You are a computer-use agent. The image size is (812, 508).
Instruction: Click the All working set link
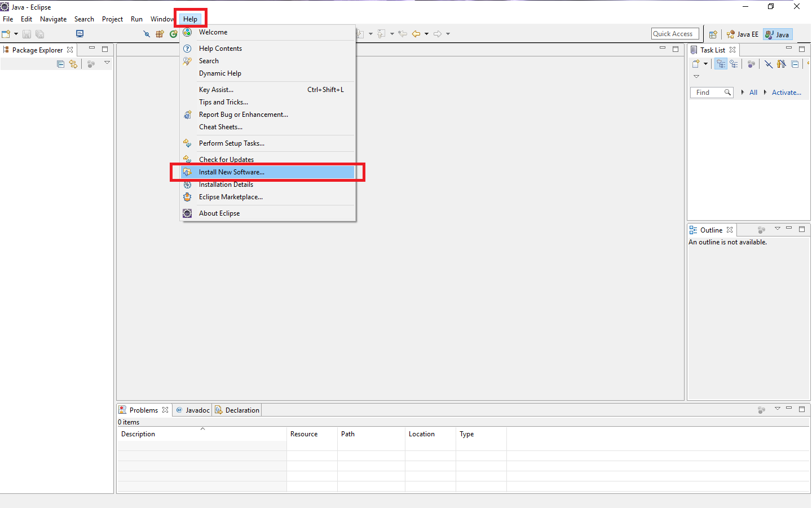tap(753, 93)
